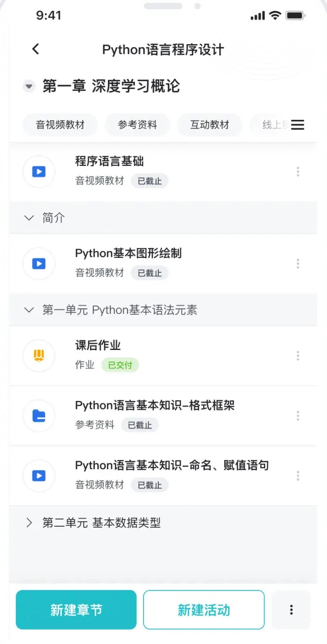Select the 互动教材 filter tab
Image resolution: width=327 pixels, height=644 pixels.
209,125
